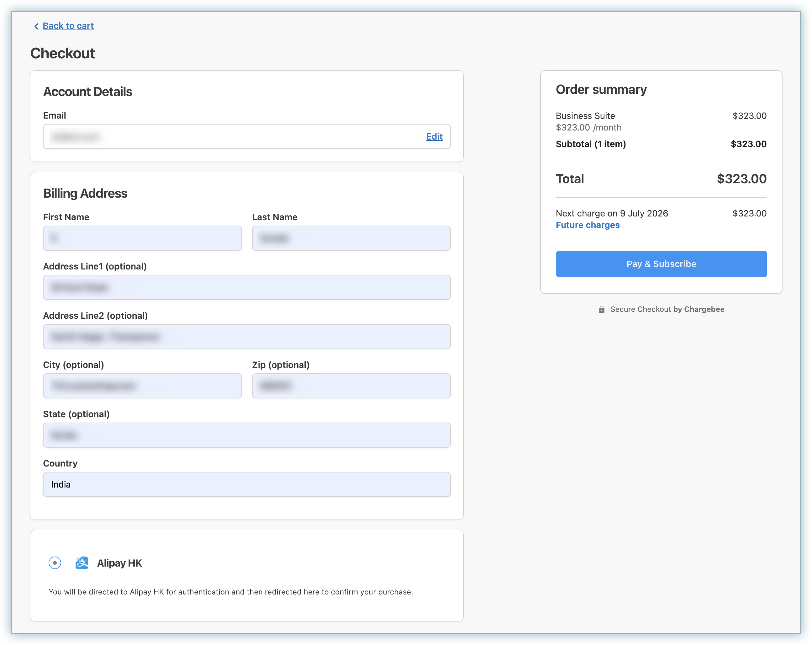Click the Business Suite item name

pos(585,116)
